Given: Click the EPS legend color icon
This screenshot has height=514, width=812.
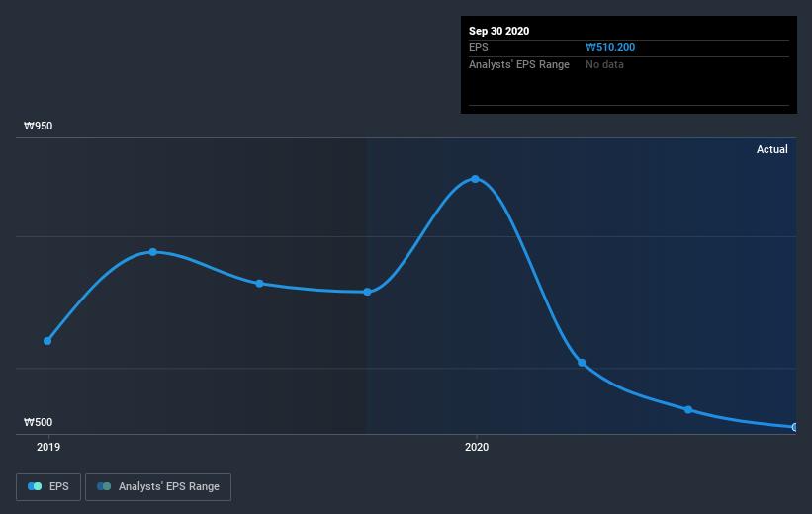Looking at the screenshot, I should (x=35, y=486).
